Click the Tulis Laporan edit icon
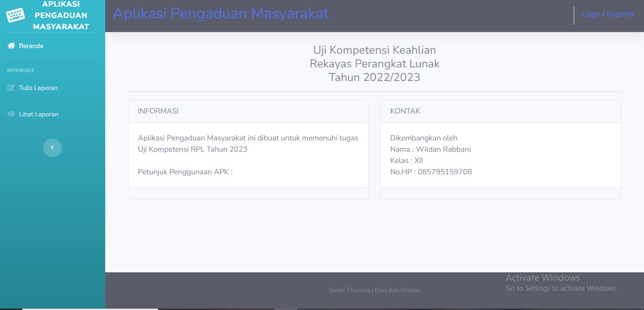Image resolution: width=644 pixels, height=310 pixels. tap(11, 88)
